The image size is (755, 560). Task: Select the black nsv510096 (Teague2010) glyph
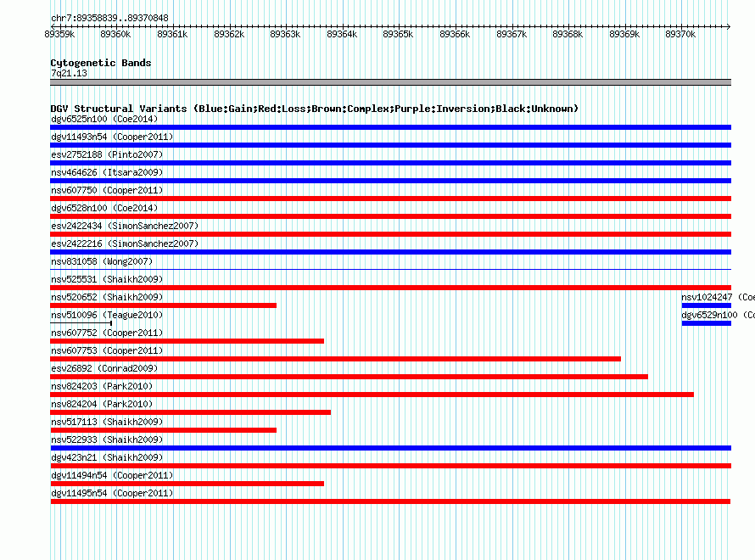pyautogui.click(x=81, y=323)
